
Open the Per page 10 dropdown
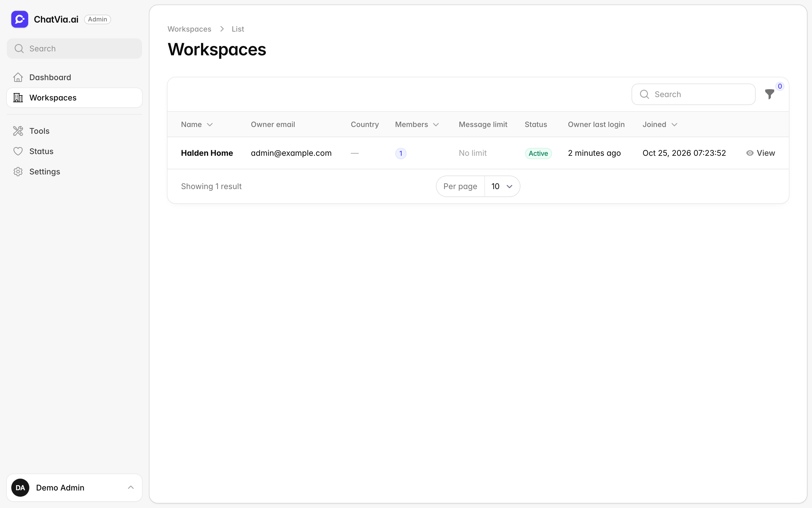point(502,187)
